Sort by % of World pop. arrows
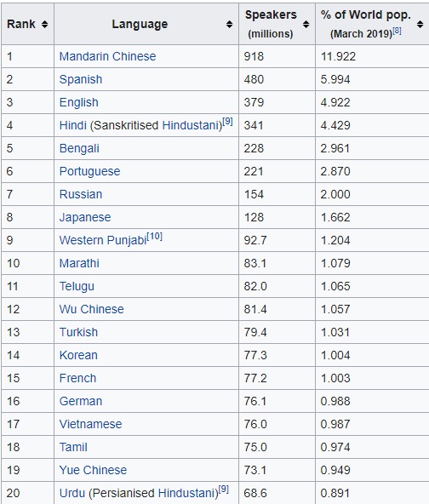Image resolution: width=429 pixels, height=504 pixels. 420,24
